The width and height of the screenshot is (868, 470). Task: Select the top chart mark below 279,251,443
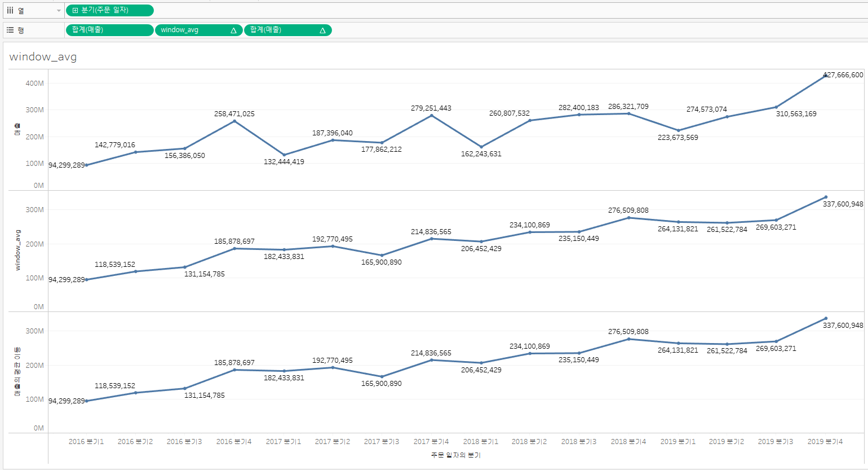pos(431,116)
